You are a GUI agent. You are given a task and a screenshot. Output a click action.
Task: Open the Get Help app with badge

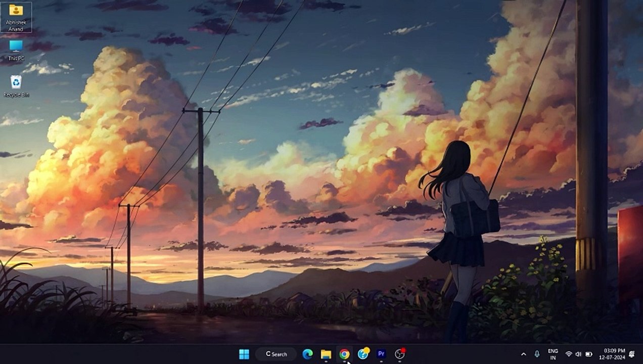click(363, 354)
